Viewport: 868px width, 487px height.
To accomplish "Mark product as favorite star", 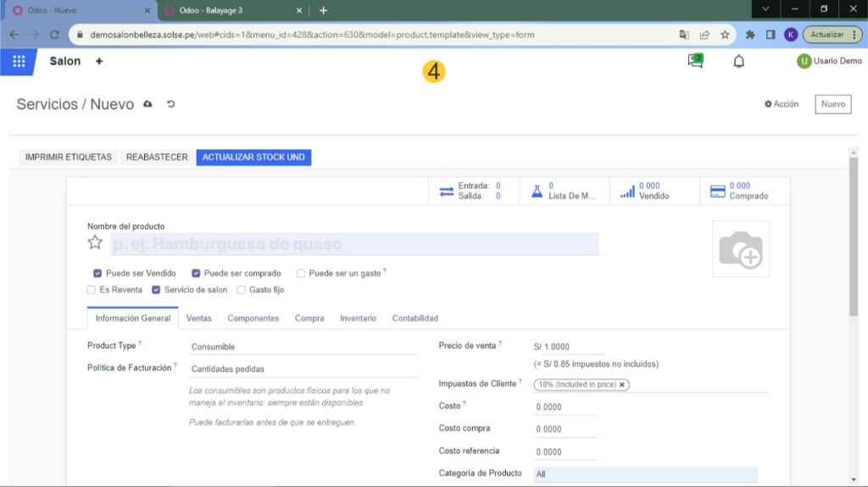I will coord(95,243).
